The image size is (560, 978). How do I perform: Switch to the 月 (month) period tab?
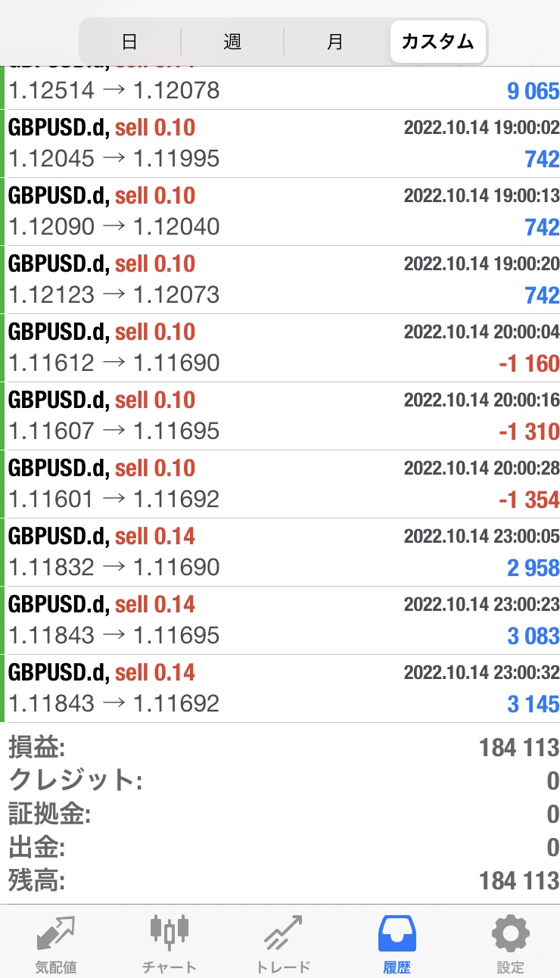click(335, 41)
